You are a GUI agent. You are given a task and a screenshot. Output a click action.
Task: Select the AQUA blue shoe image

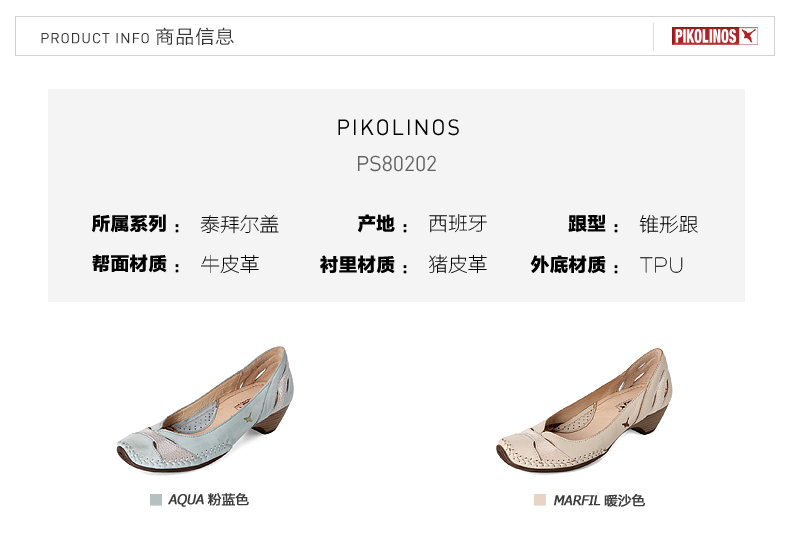click(205, 409)
